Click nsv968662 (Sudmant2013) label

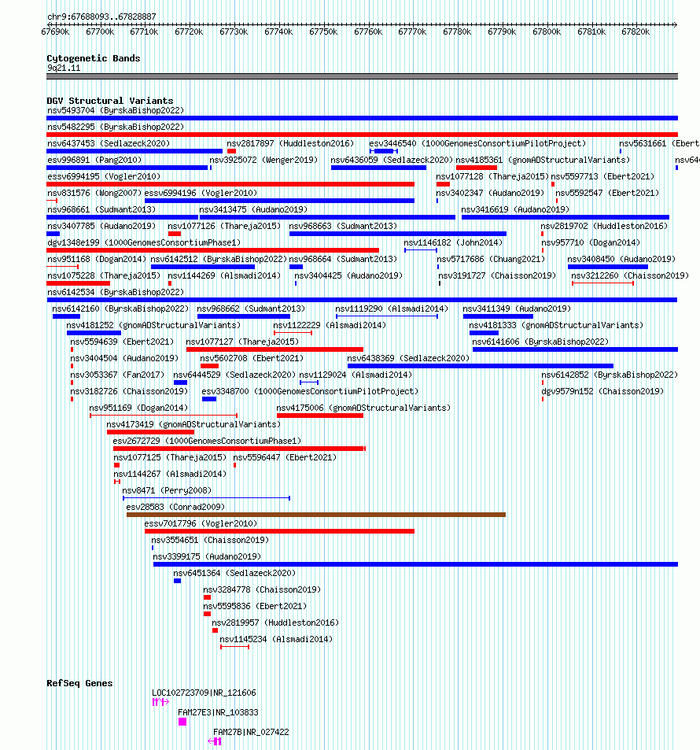tap(251, 308)
